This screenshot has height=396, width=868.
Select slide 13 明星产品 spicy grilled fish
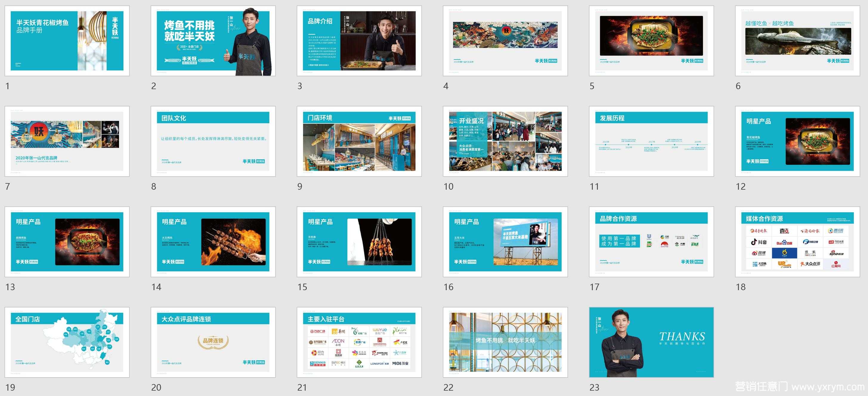(x=67, y=242)
